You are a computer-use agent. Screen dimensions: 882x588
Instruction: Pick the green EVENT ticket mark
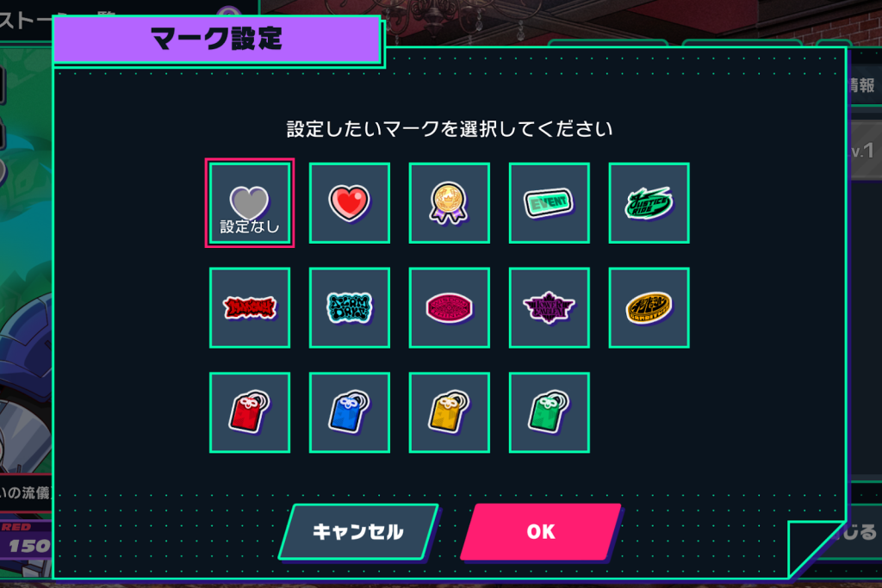pos(549,203)
